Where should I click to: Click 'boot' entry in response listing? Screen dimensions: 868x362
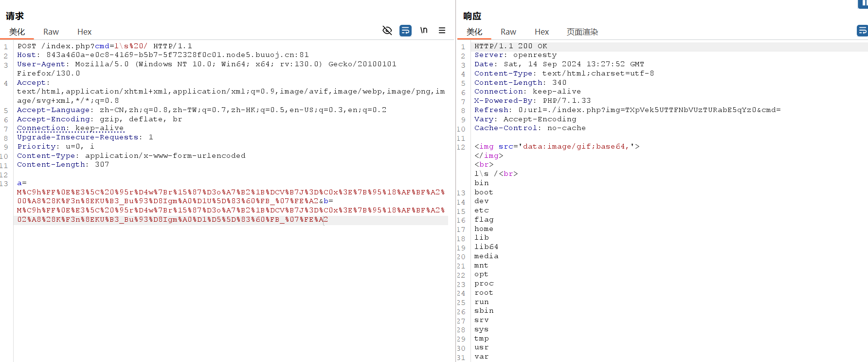pyautogui.click(x=484, y=192)
